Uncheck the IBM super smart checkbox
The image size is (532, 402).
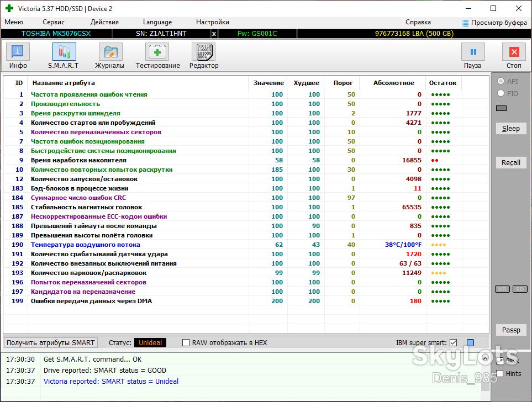pos(454,342)
